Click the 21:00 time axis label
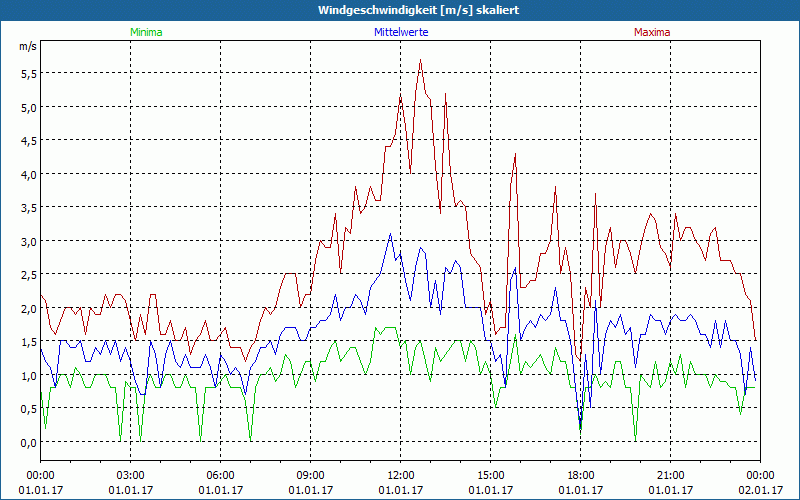This screenshot has height=500, width=800. tap(670, 476)
